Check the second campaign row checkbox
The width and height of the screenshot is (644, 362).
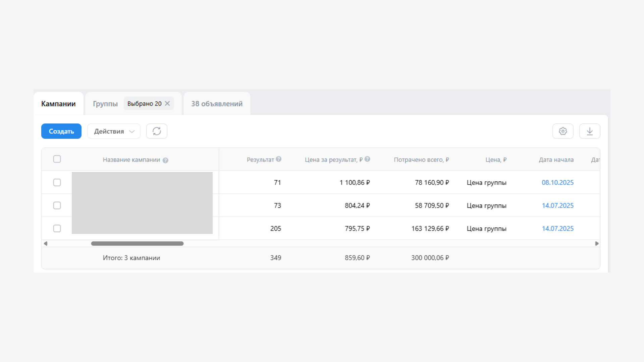(57, 205)
